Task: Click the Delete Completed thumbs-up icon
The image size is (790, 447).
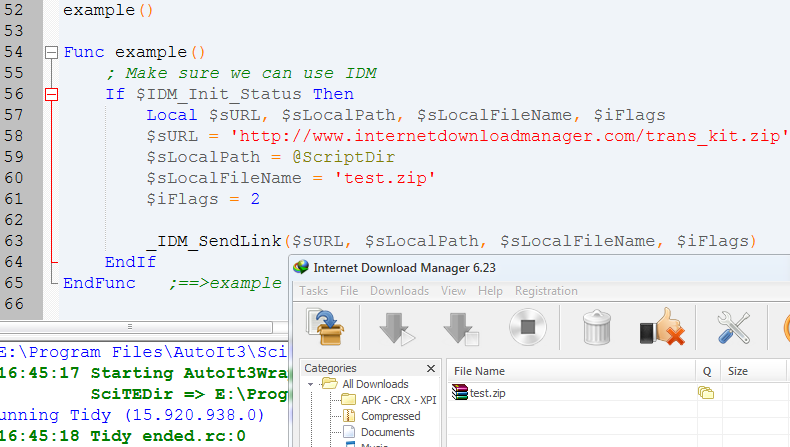Action: click(x=662, y=327)
